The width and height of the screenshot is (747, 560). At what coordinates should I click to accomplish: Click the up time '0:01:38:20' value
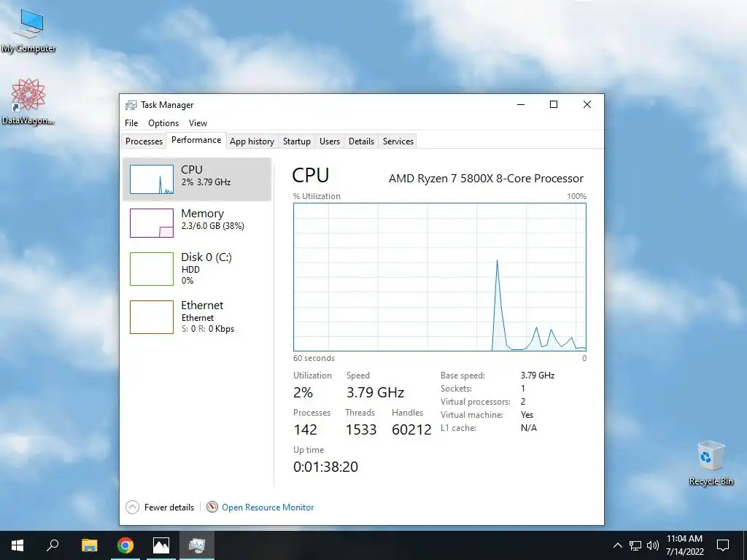click(325, 467)
